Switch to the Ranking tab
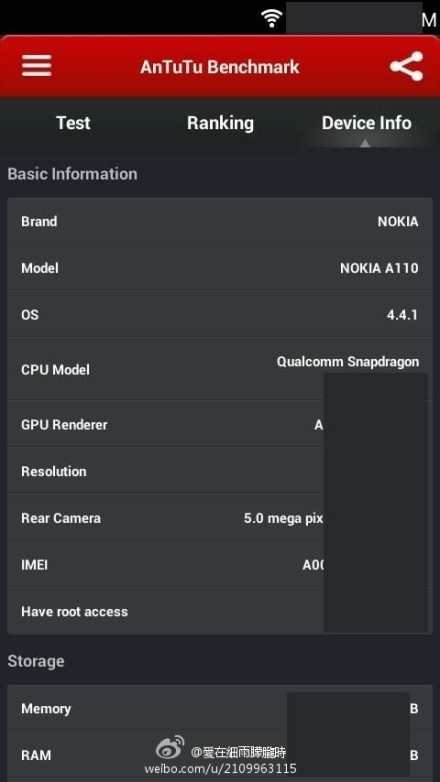 tap(220, 123)
